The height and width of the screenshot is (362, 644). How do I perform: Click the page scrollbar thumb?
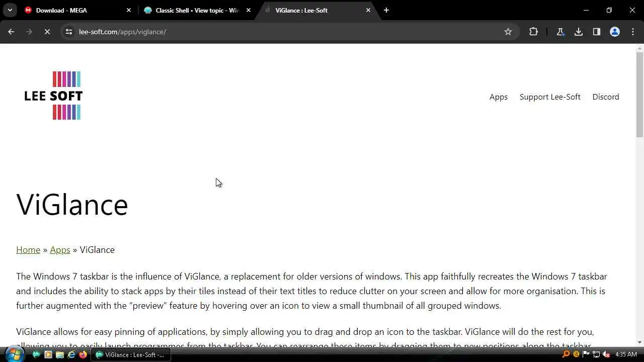639,95
